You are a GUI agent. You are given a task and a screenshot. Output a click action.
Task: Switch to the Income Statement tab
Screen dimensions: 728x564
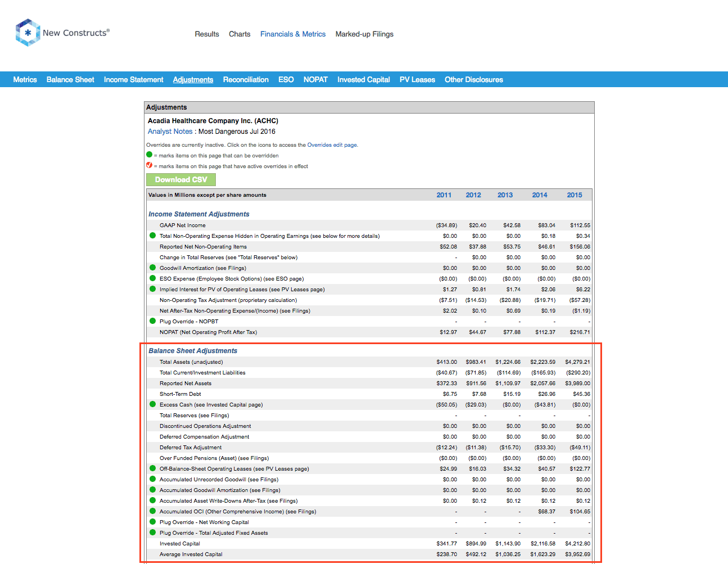tap(134, 80)
